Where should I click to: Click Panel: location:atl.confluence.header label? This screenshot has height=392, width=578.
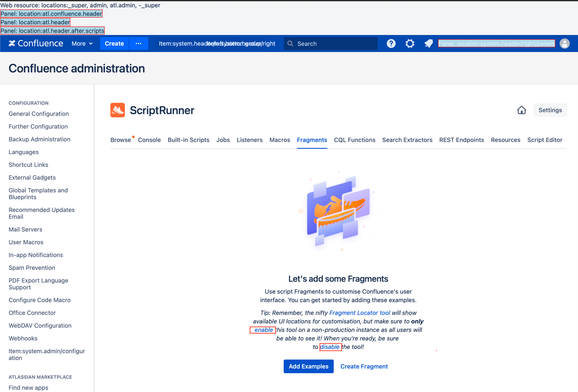52,14
